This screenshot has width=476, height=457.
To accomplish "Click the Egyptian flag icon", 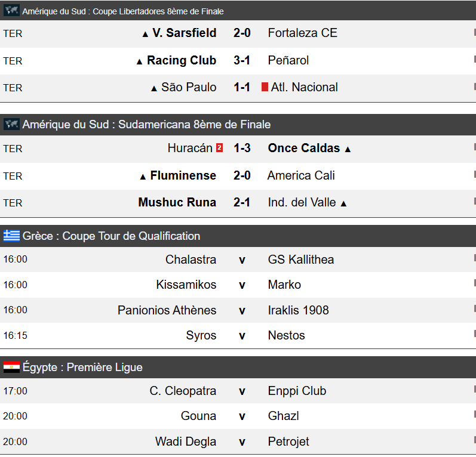I will coord(11,367).
